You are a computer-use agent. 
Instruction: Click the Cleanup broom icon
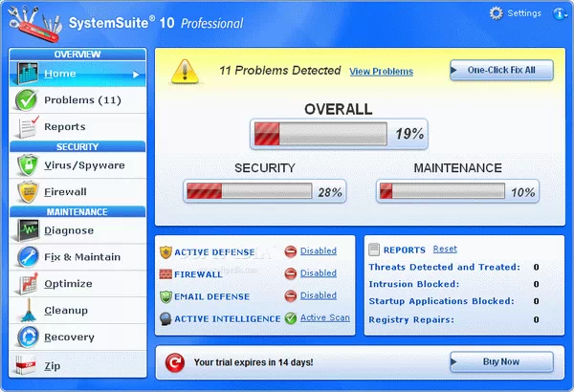click(28, 311)
